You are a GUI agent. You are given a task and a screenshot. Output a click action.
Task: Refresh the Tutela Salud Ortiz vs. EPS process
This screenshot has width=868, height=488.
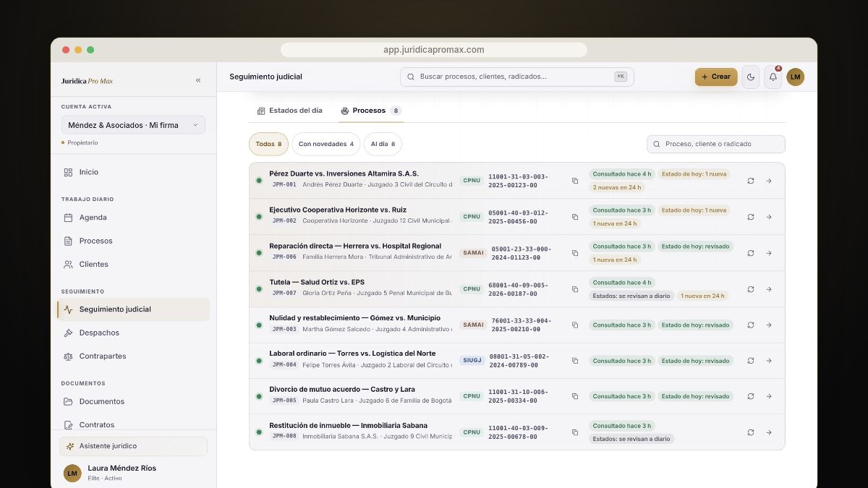tap(751, 289)
